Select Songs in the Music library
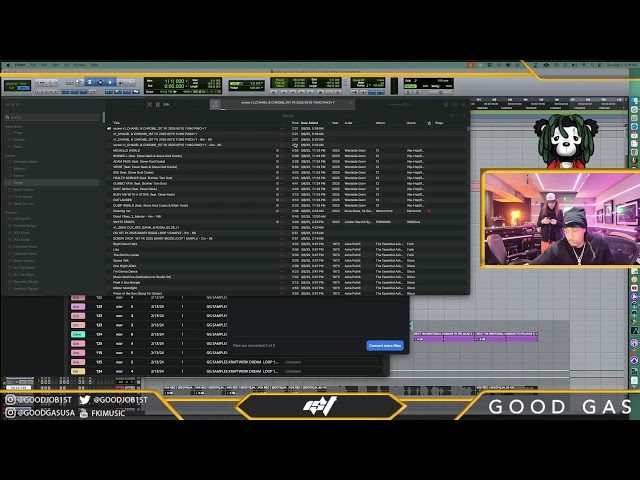640x480 pixels. (x=52, y=182)
